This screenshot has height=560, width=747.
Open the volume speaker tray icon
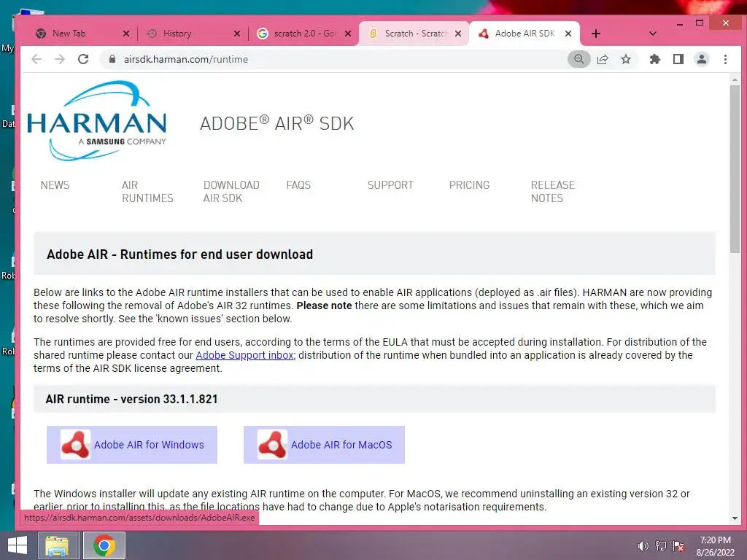pyautogui.click(x=643, y=546)
